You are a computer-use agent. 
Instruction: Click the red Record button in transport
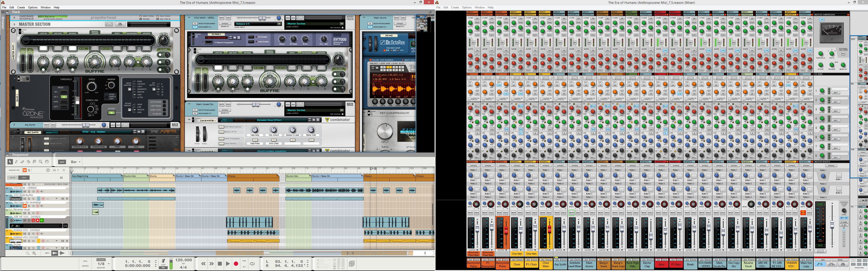pyautogui.click(x=236, y=264)
